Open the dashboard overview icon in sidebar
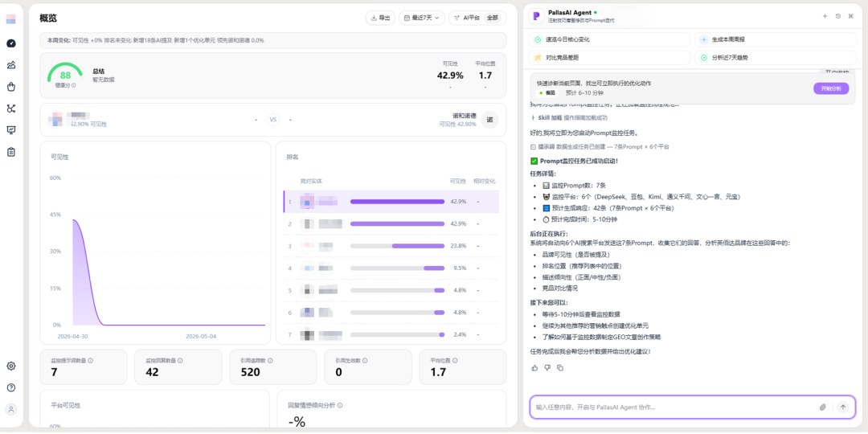This screenshot has height=434, width=868. 11,43
